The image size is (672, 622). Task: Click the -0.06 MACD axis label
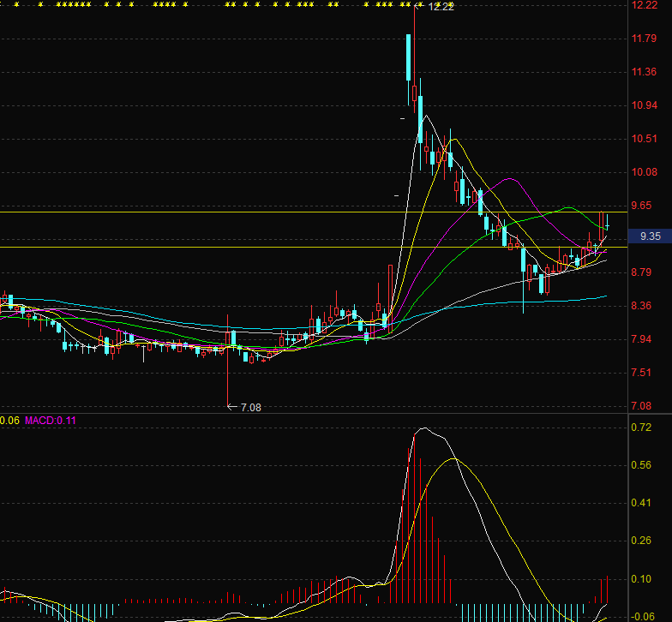(643, 617)
